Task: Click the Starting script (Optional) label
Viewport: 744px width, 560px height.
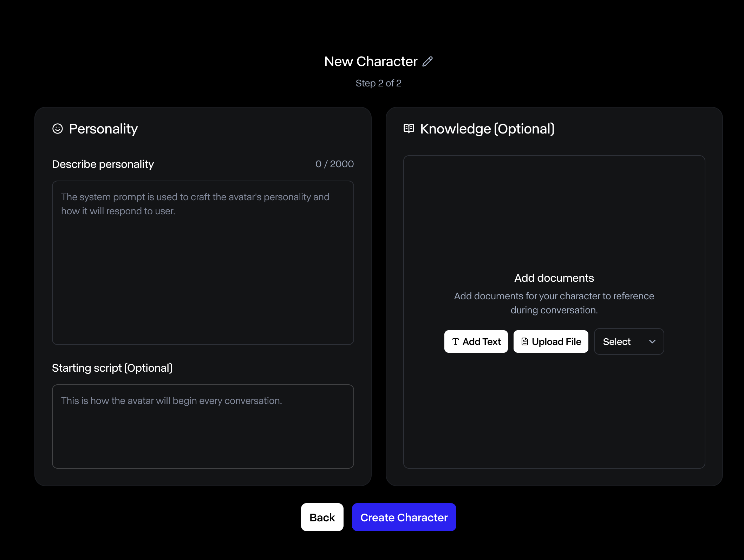Action: [x=112, y=368]
